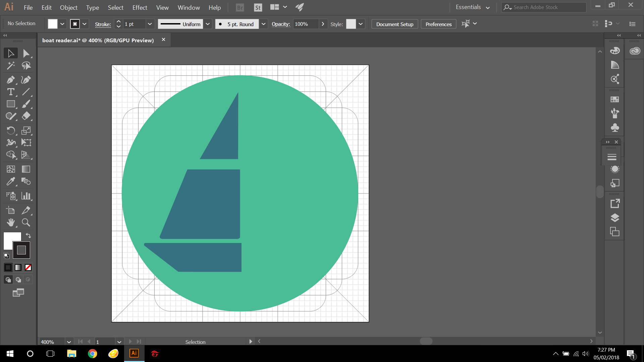Select the Eyedropper tool
Screen dimensions: 644x362
point(10,182)
